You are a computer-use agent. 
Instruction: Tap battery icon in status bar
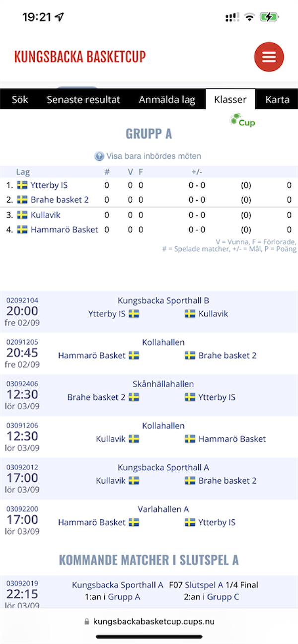coord(269,17)
